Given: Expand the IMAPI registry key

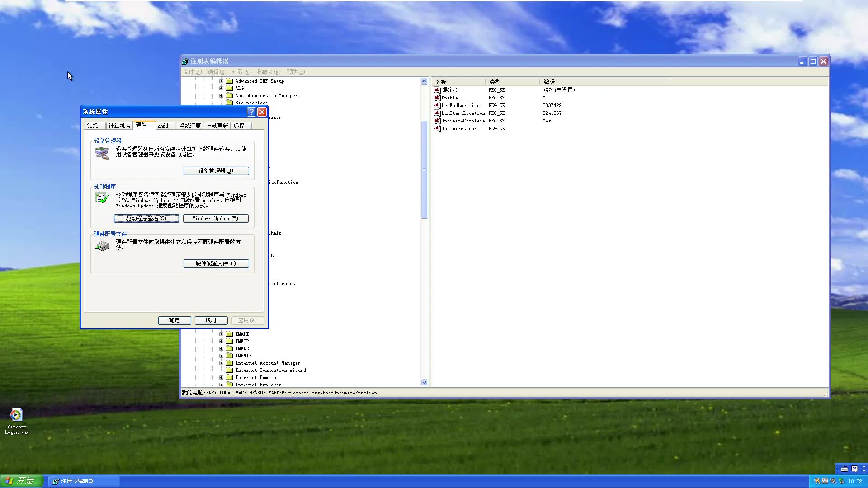Looking at the screenshot, I should pyautogui.click(x=221, y=334).
